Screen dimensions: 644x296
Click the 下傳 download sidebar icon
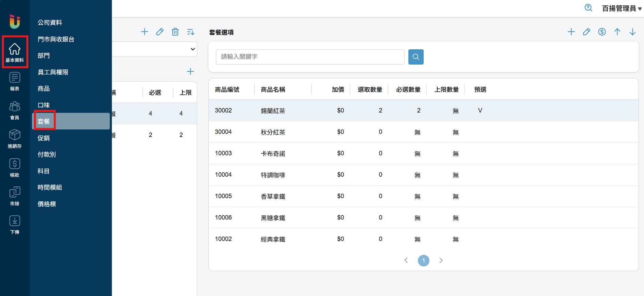(15, 225)
